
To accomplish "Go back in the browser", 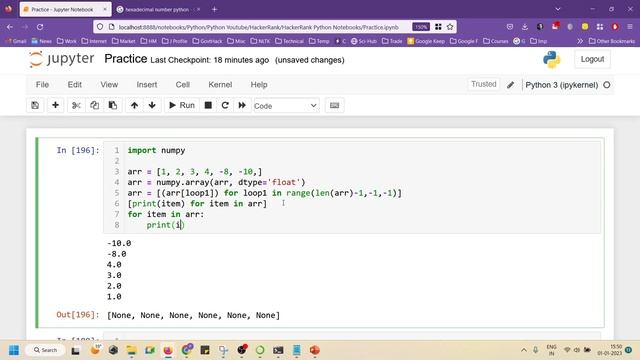I will (10, 27).
